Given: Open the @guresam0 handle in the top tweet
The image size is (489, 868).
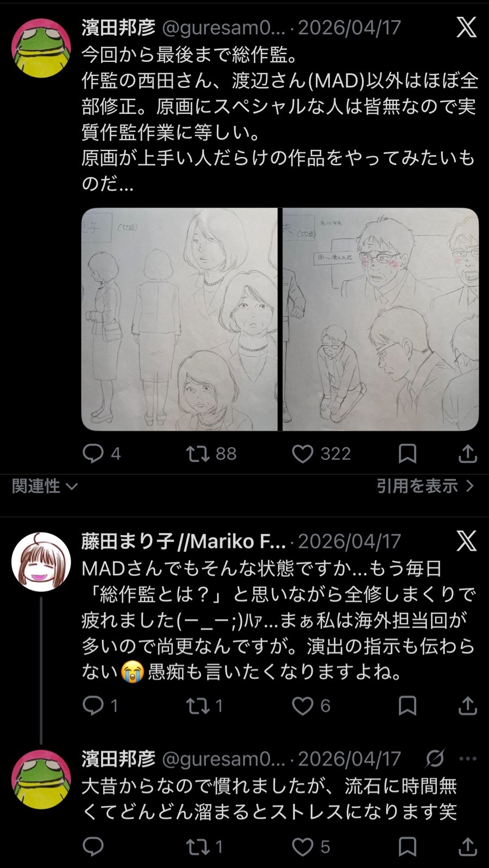Looking at the screenshot, I should [224, 27].
